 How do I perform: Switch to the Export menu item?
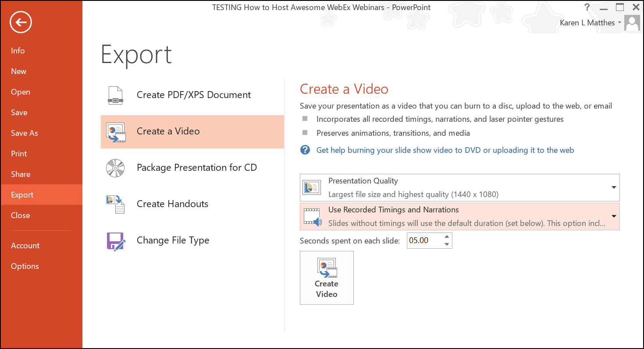pyautogui.click(x=22, y=194)
